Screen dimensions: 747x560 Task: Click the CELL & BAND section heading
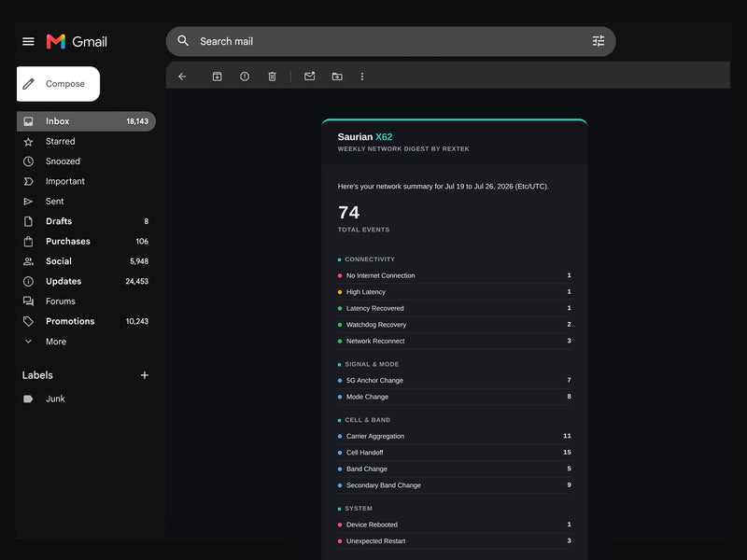coord(367,420)
